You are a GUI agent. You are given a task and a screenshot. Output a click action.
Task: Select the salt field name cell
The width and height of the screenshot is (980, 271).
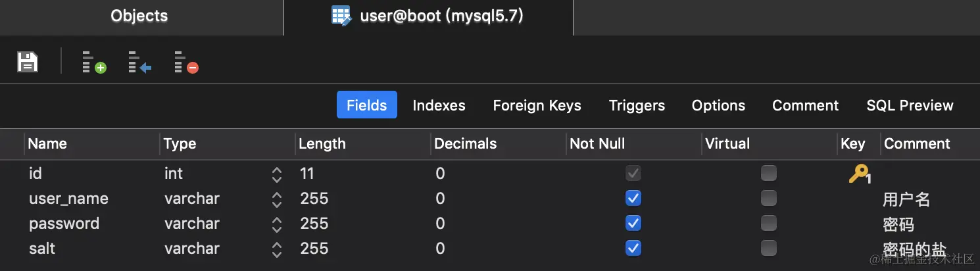coord(92,249)
